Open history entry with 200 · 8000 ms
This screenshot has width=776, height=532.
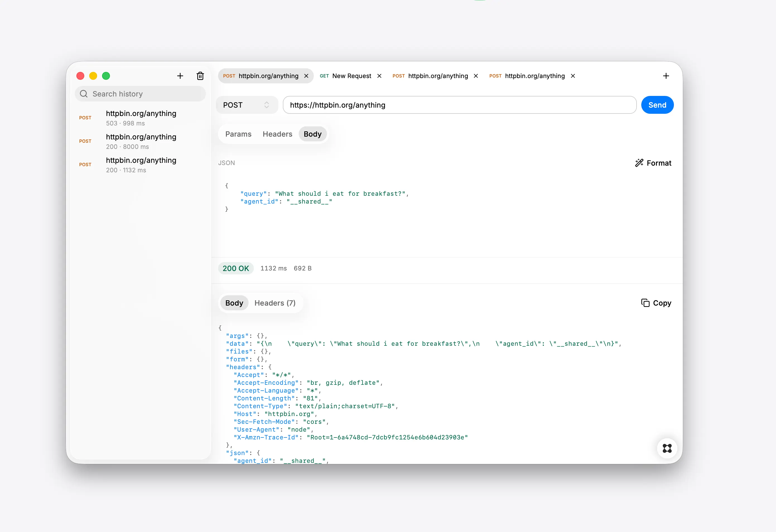click(140, 141)
